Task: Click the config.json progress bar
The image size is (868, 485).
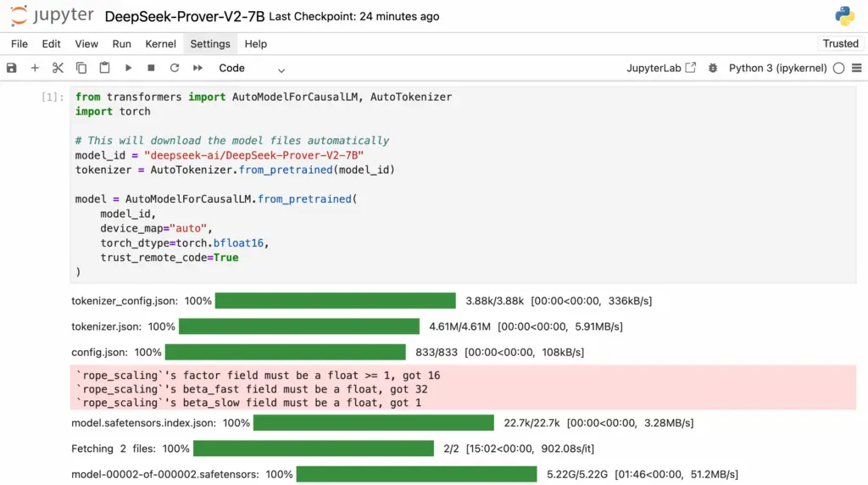Action: coord(285,352)
